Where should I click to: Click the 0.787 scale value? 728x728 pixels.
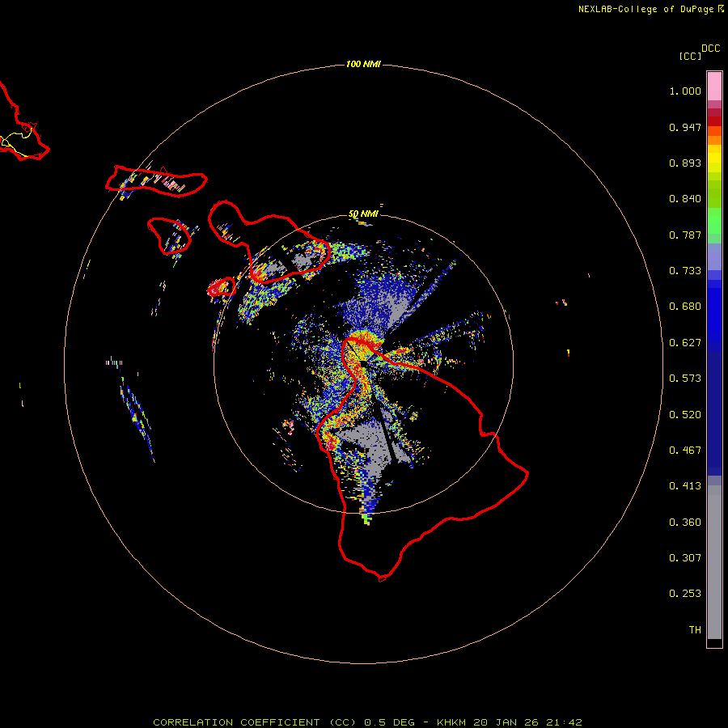coord(685,235)
